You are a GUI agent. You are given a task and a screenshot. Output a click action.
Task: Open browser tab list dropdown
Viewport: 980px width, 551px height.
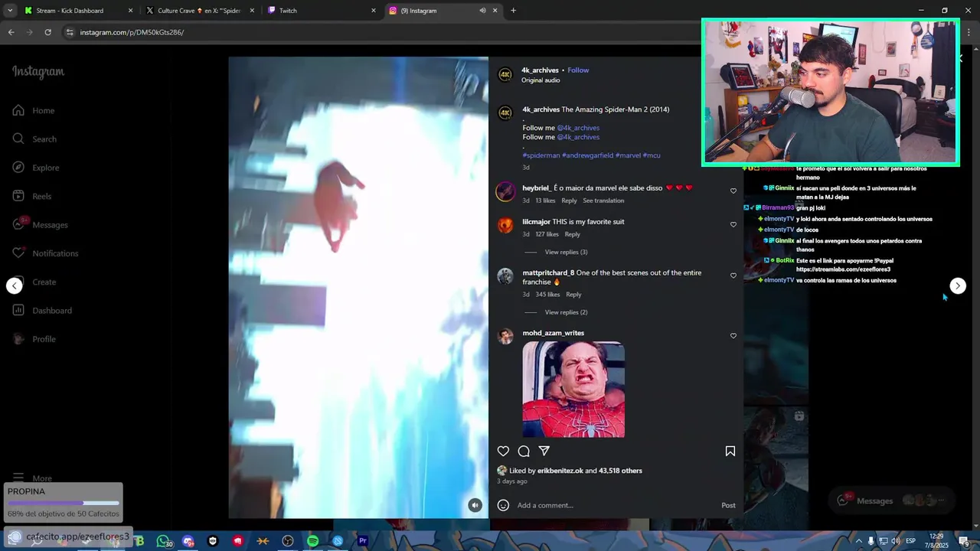click(x=9, y=11)
